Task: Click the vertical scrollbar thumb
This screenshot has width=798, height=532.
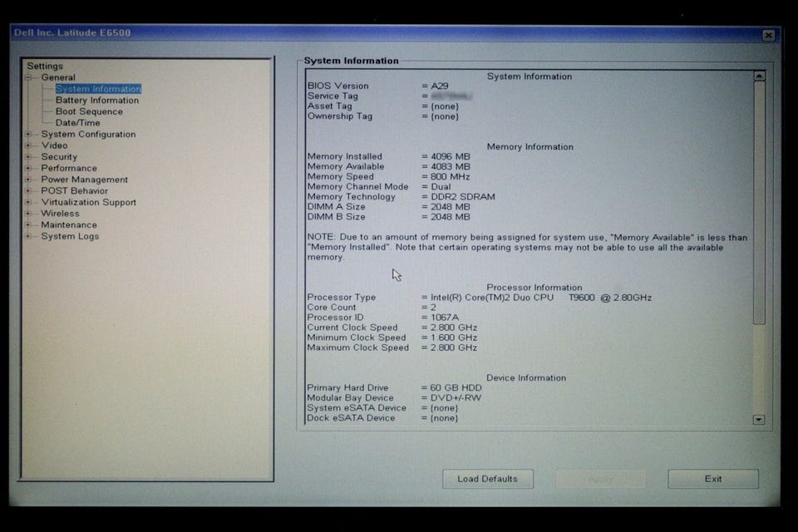Action: point(759,203)
